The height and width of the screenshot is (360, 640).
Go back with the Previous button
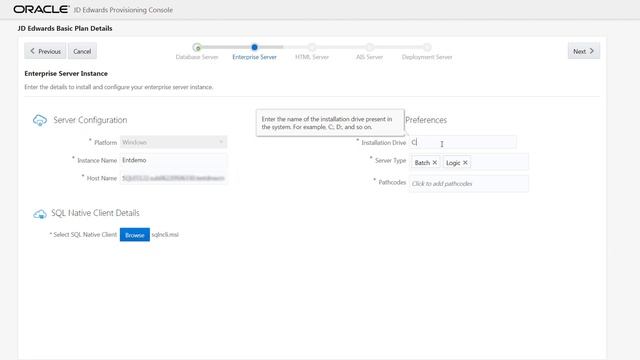pyautogui.click(x=45, y=51)
